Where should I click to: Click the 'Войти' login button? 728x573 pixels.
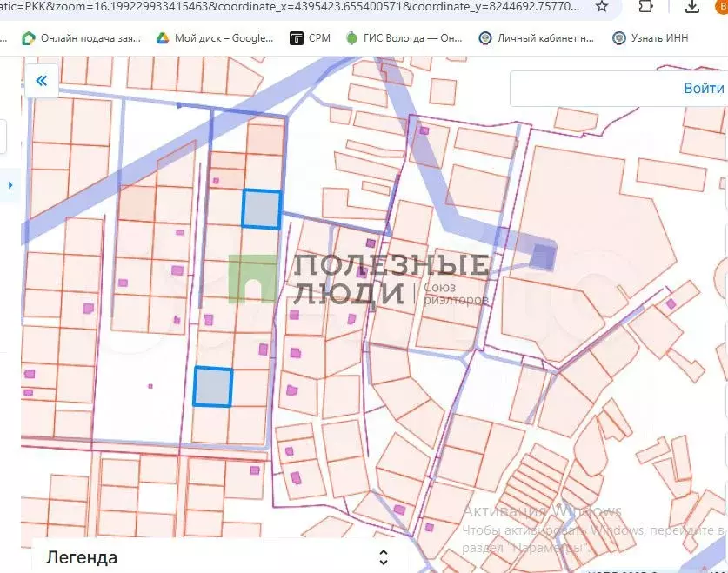click(703, 88)
